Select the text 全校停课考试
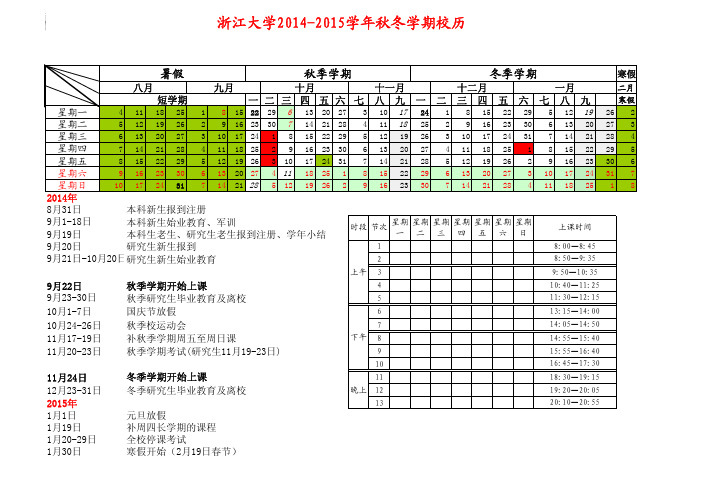Viewport: 702px width, 496px height. coord(156,440)
